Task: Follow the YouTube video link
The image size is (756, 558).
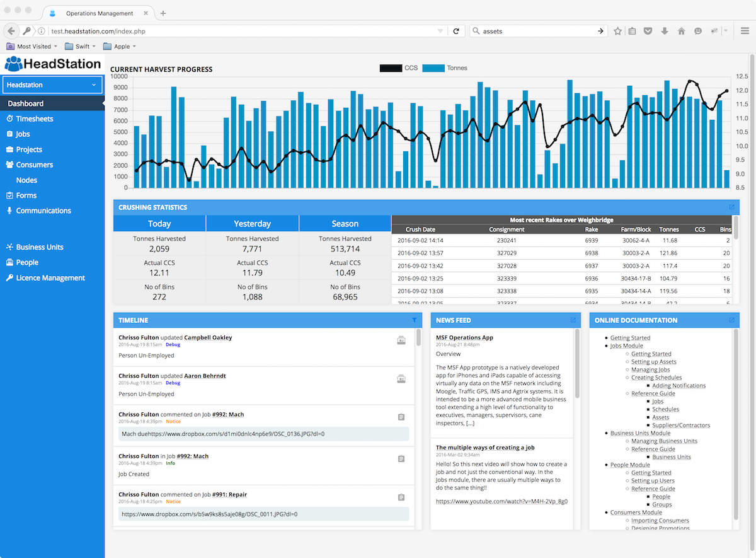Action: 501,501
